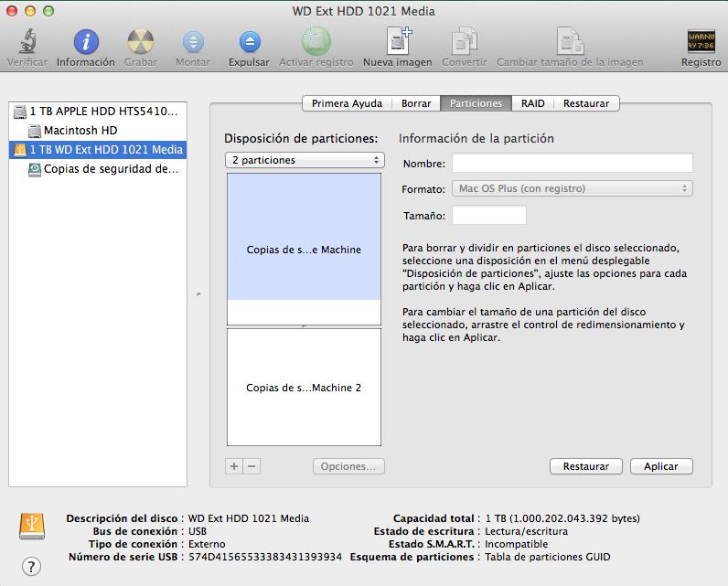Open the partition layout dropdown

pyautogui.click(x=305, y=160)
